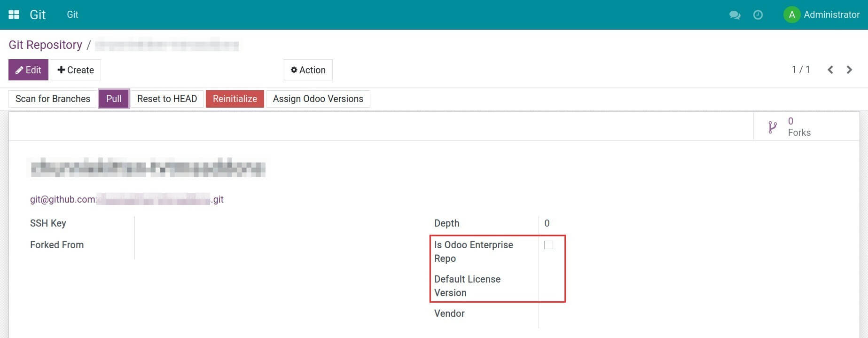Click the Forks branch icon
This screenshot has width=868, height=338.
[772, 127]
